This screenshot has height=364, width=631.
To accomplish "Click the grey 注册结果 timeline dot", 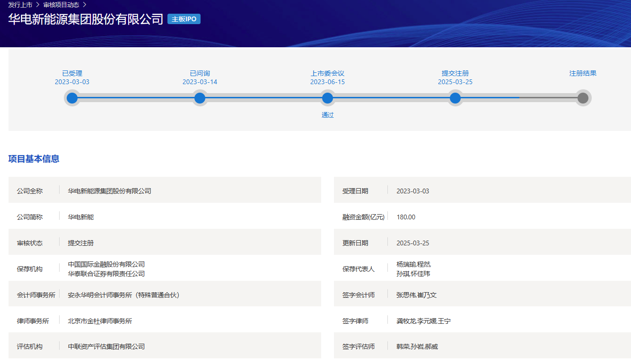I will tap(583, 98).
